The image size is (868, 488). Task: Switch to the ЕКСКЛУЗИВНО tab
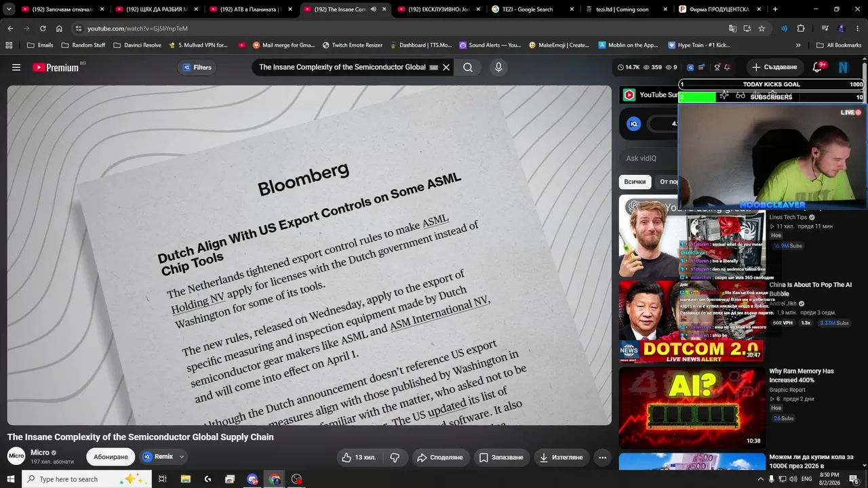click(438, 9)
